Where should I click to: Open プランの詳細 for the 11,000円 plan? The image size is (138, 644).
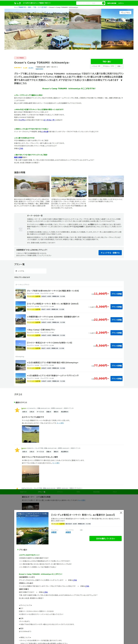pyautogui.click(x=117, y=294)
